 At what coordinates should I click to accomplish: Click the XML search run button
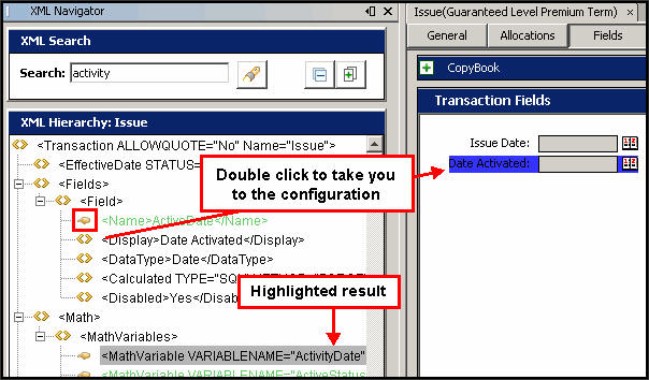(x=252, y=75)
